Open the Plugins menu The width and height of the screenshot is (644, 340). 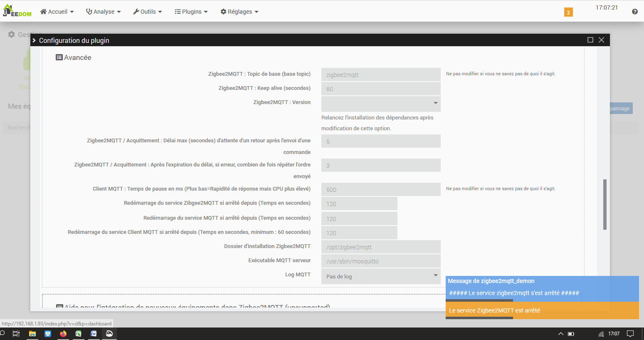pos(191,12)
